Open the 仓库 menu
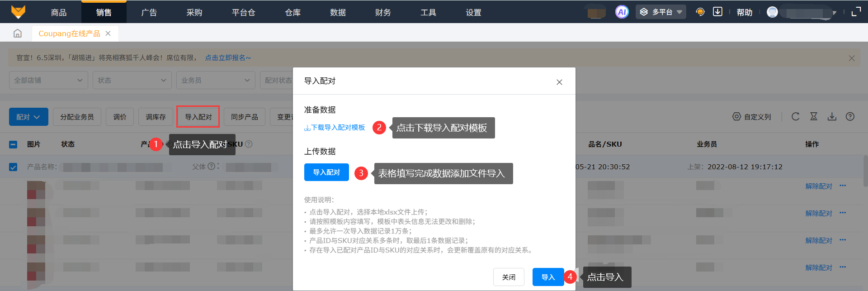 click(293, 12)
